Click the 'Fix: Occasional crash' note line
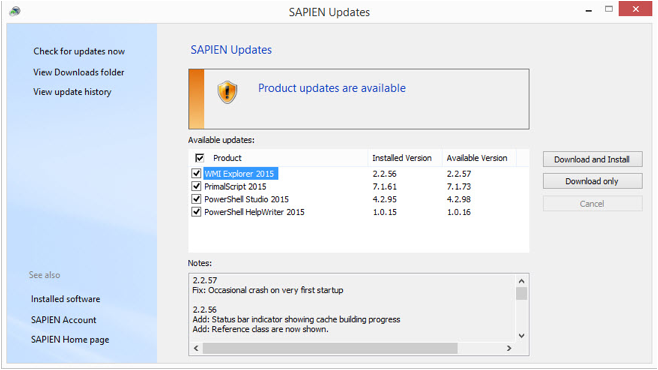Viewport: 658px width, 370px height. [268, 290]
